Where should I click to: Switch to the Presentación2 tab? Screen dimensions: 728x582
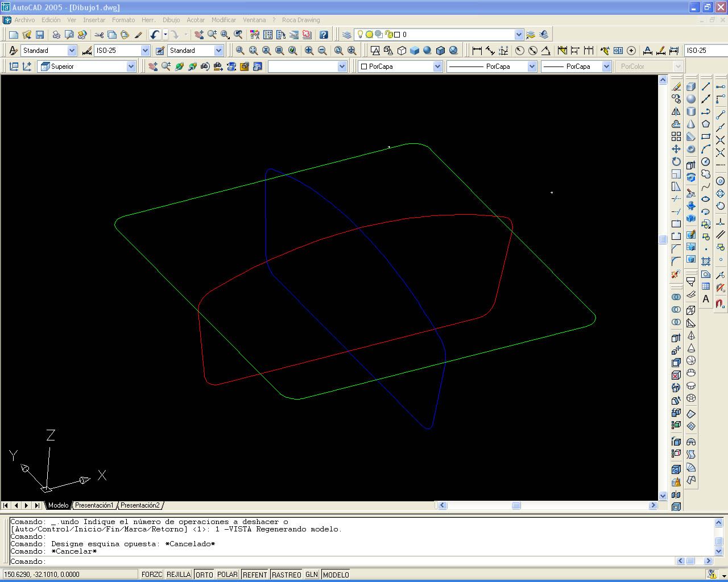click(140, 505)
